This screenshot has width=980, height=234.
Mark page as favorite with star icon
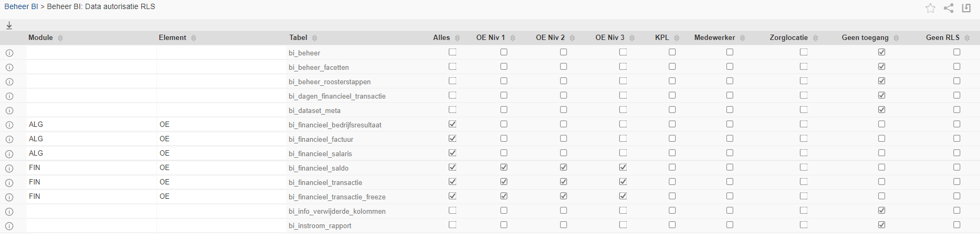click(x=930, y=8)
